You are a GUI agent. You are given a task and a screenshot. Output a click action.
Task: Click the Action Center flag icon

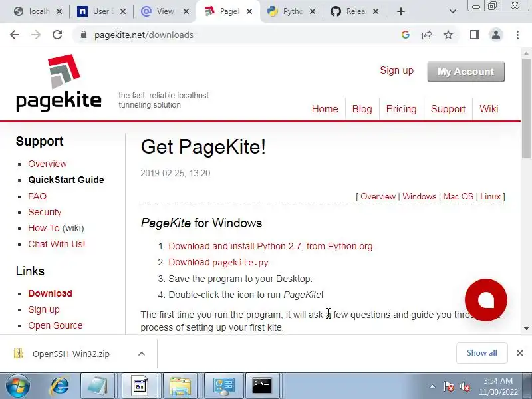click(448, 386)
